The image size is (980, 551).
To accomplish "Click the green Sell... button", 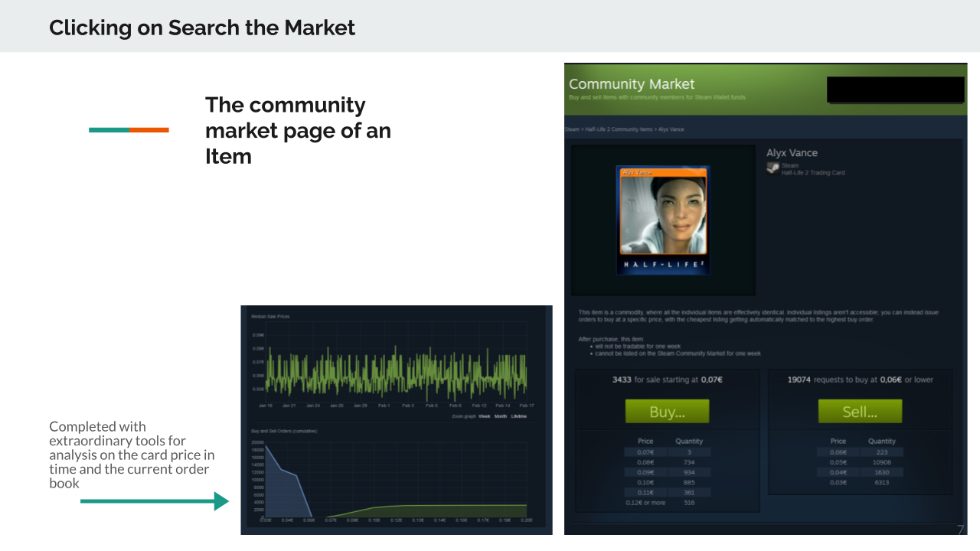I will point(860,412).
